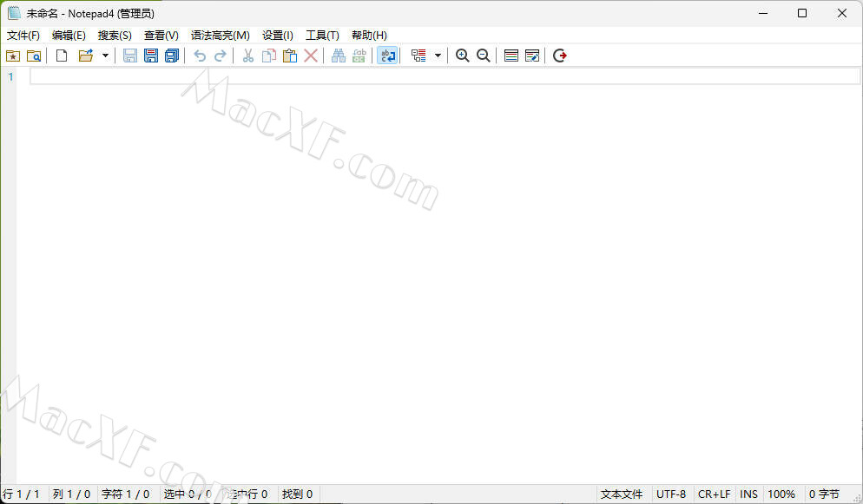Click the 找到 0 status entry

297,494
